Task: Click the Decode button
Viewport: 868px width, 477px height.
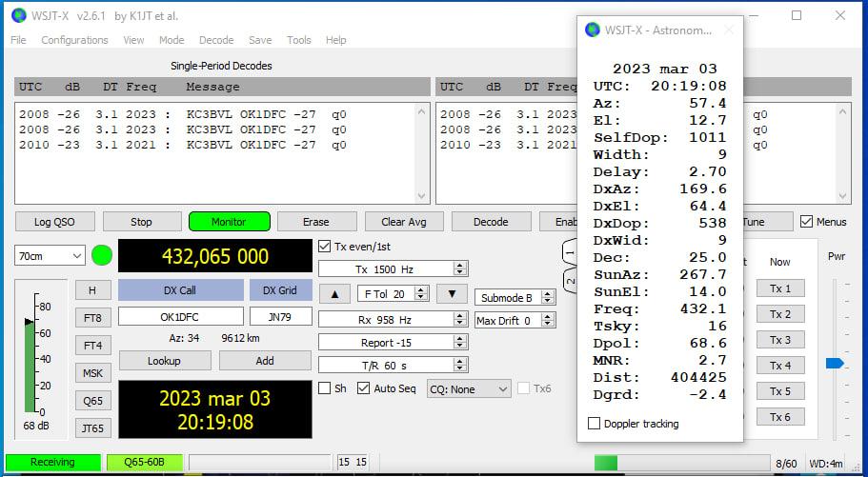Action: click(x=491, y=222)
